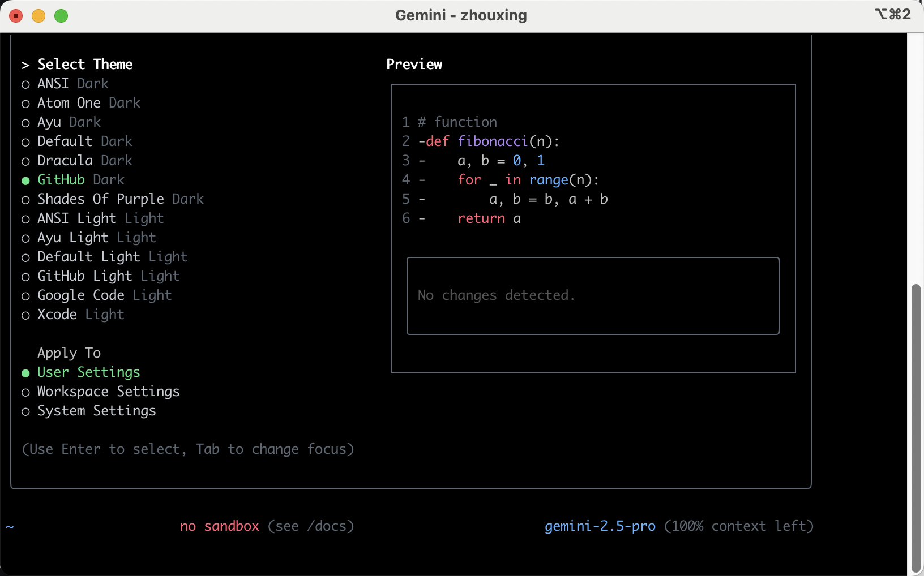Click the terminal vertical scrollbar thumb

(916, 429)
